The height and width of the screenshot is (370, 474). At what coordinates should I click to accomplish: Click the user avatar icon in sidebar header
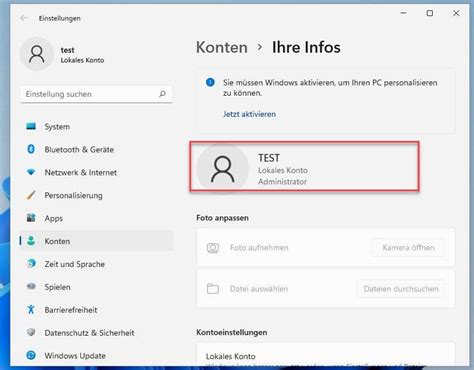click(37, 54)
